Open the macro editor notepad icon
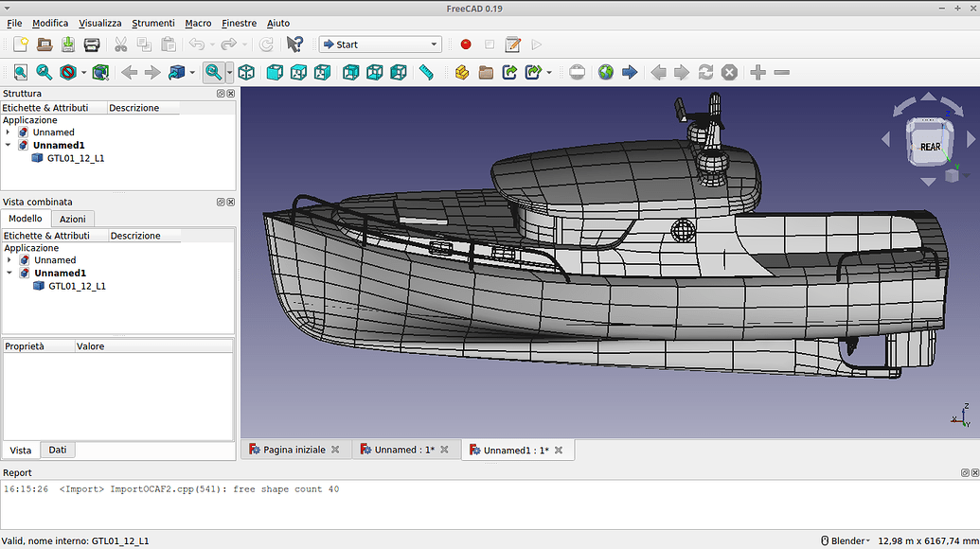980x549 pixels. point(512,44)
